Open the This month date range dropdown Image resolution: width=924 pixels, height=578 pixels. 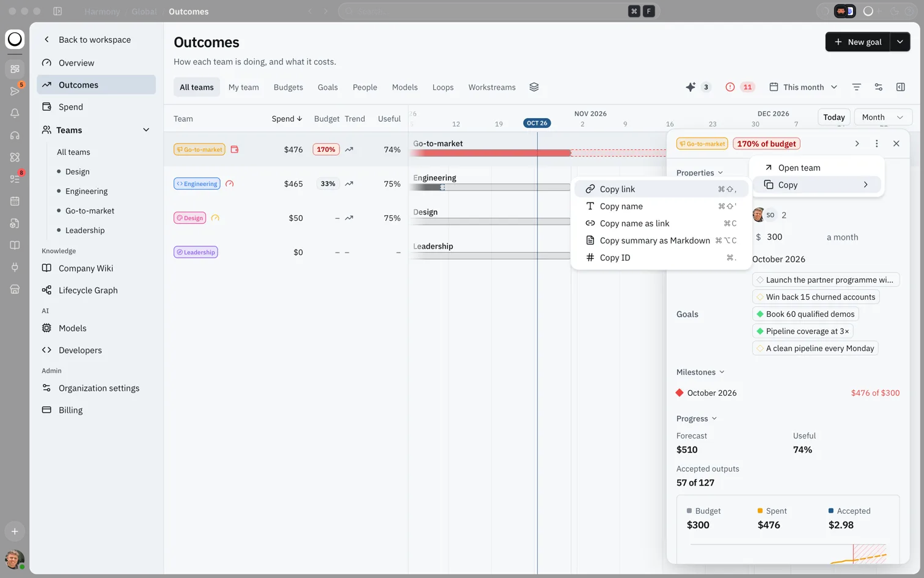(x=803, y=87)
